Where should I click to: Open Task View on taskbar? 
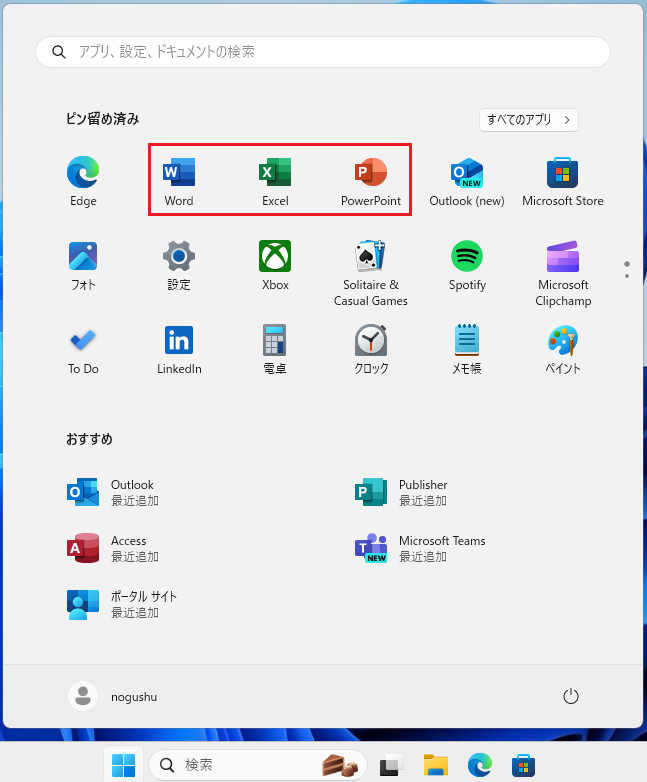point(392,766)
